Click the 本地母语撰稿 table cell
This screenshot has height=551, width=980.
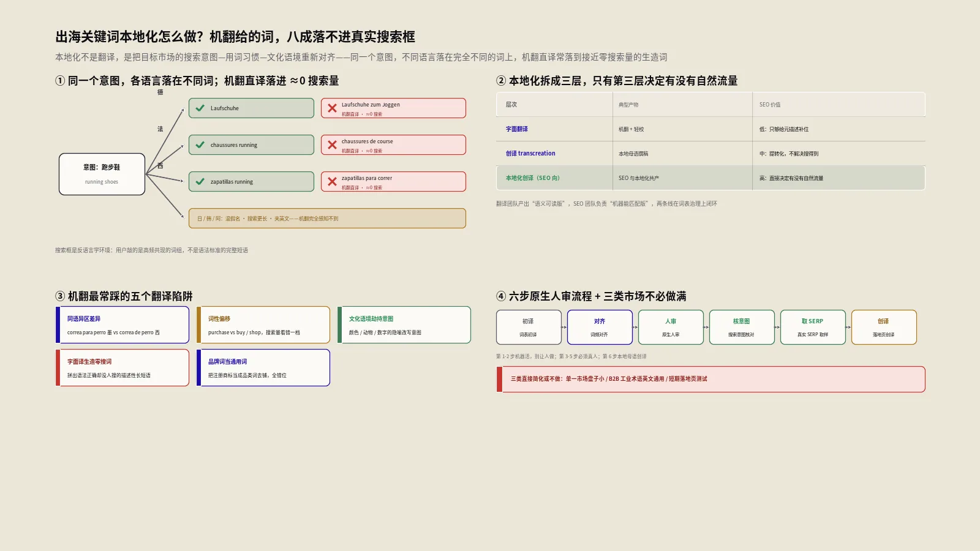pos(633,154)
